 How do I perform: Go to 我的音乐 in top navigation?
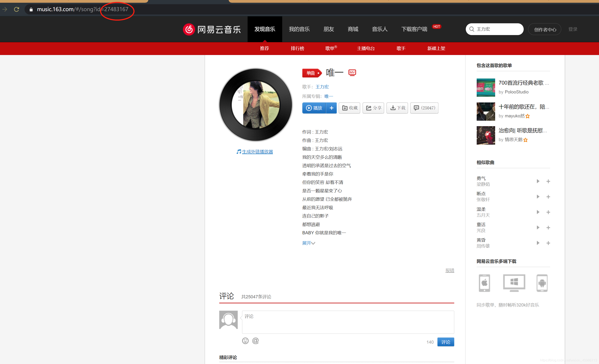click(299, 29)
